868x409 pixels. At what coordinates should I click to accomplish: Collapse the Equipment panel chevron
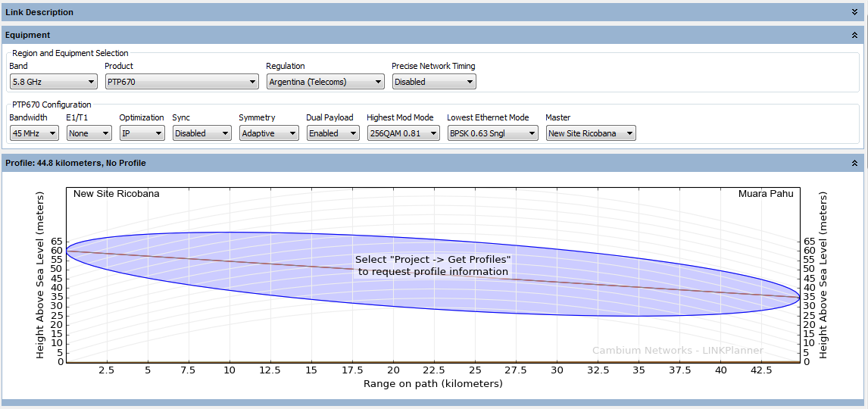[x=854, y=35]
